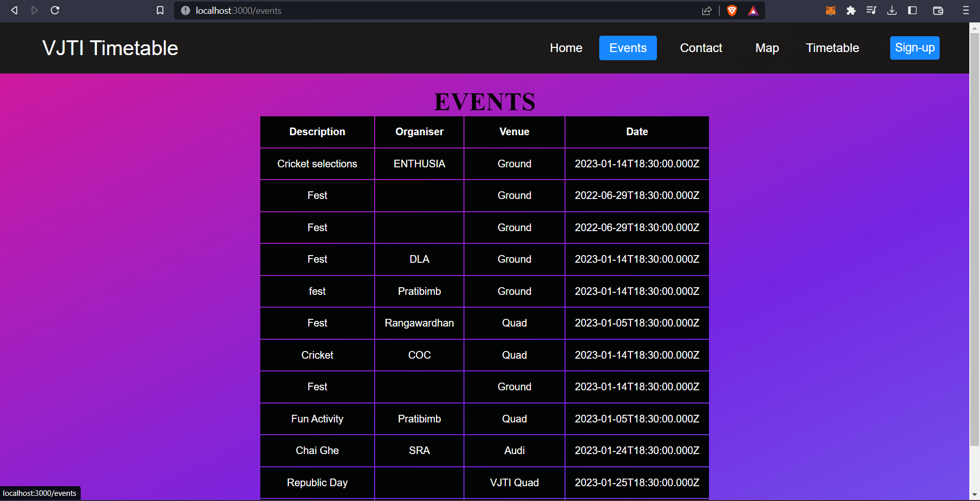Open the Map nav link
The image size is (980, 501).
(x=767, y=48)
